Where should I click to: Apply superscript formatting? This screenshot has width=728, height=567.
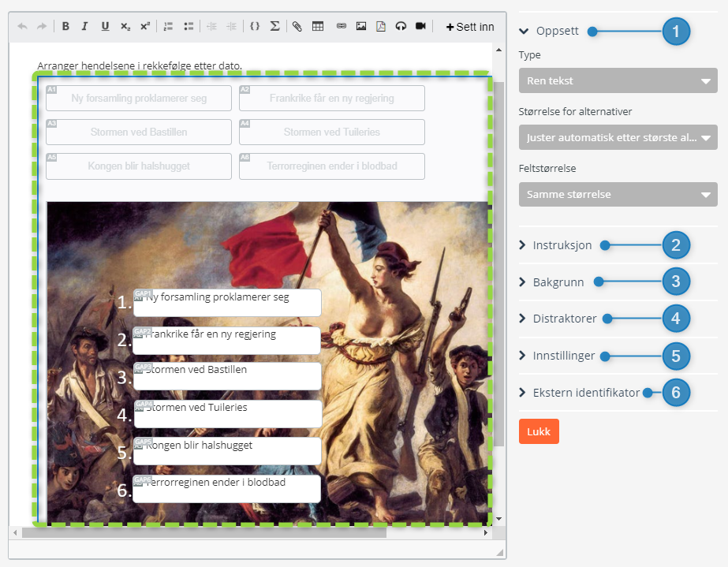(x=145, y=27)
